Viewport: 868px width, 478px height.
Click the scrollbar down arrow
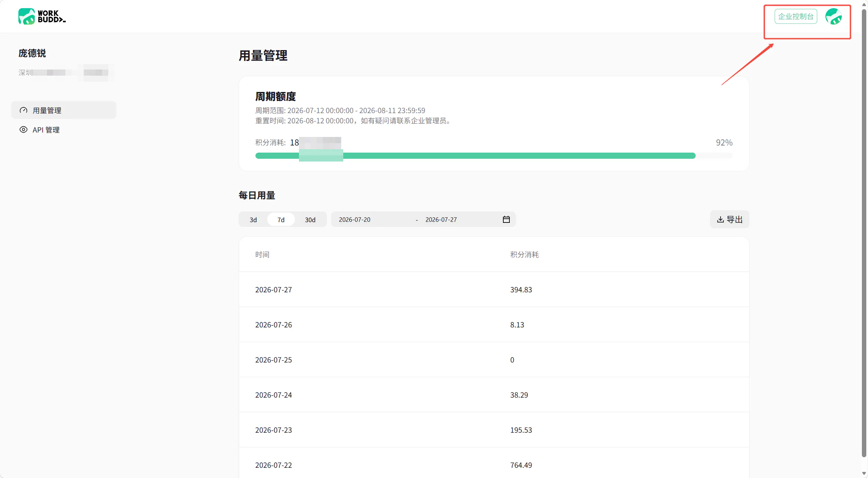(864, 474)
